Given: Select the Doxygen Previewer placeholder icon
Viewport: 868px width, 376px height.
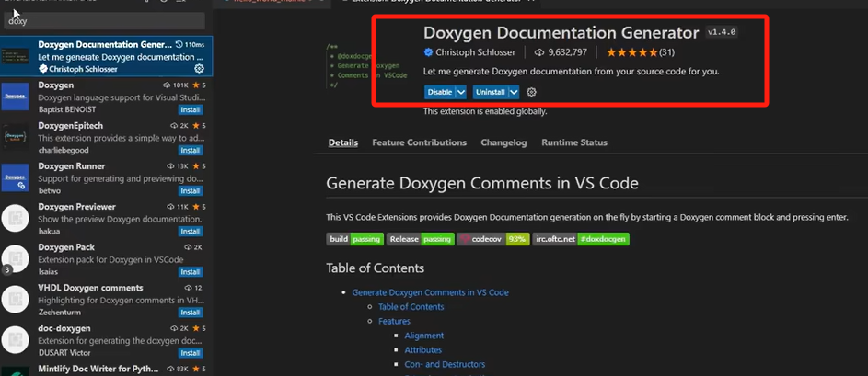Looking at the screenshot, I should click(x=15, y=218).
